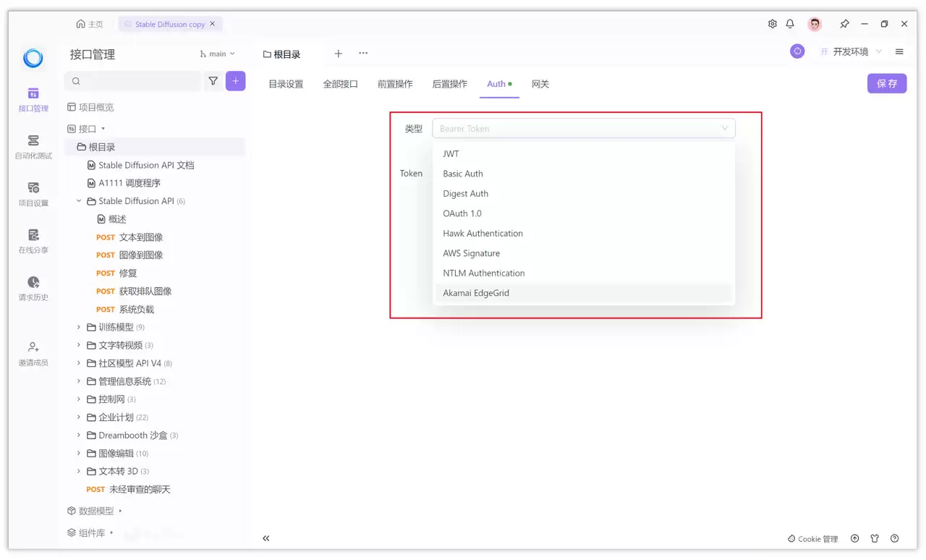This screenshot has width=926, height=560.
Task: Open the 在线分享 sidebar section
Action: coord(33,241)
